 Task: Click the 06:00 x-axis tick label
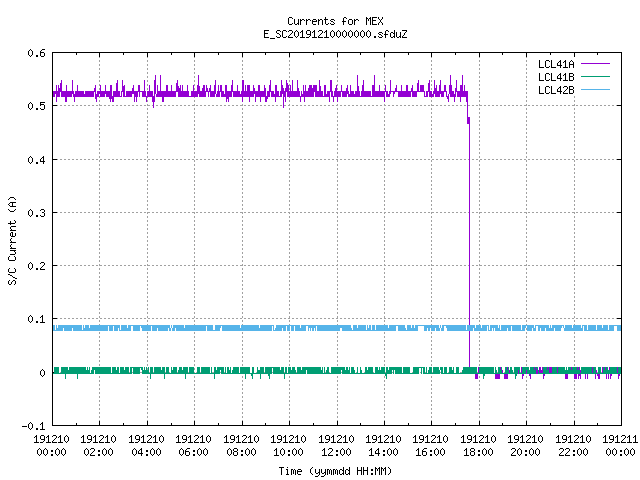[193, 452]
